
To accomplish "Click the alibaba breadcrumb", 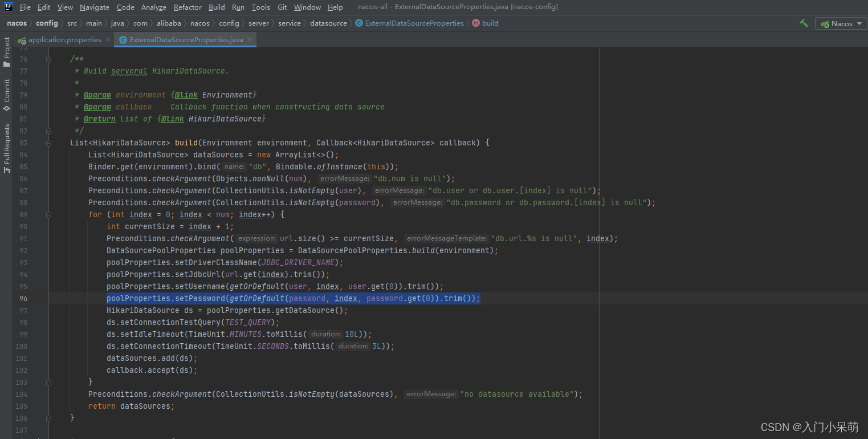I will tap(169, 23).
